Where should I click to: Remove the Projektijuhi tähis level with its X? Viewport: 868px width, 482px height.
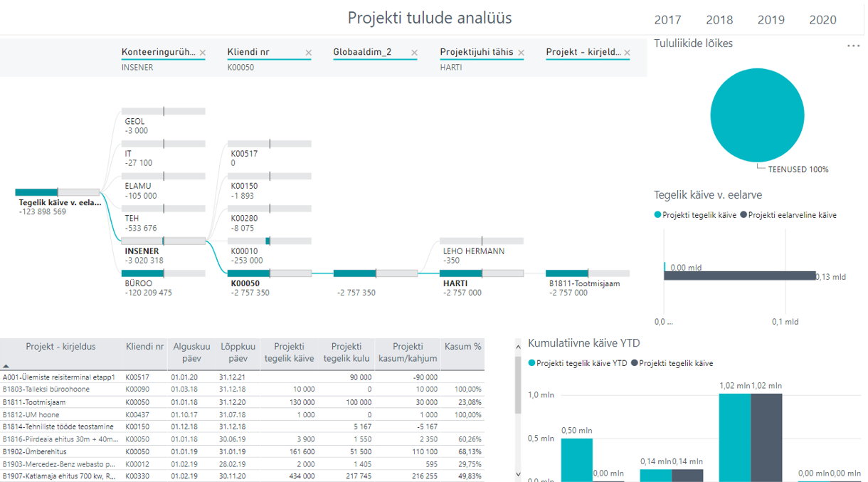[x=521, y=53]
